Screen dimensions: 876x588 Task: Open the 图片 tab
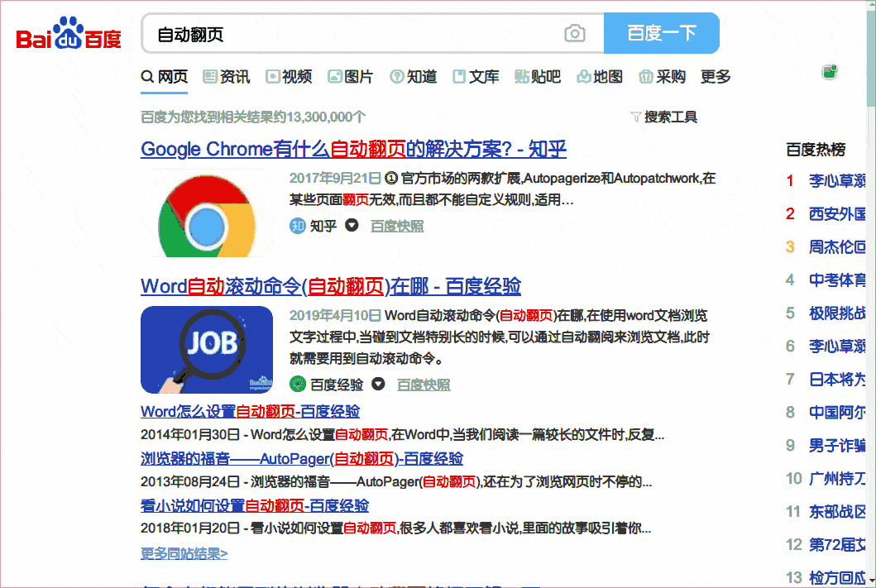[350, 77]
